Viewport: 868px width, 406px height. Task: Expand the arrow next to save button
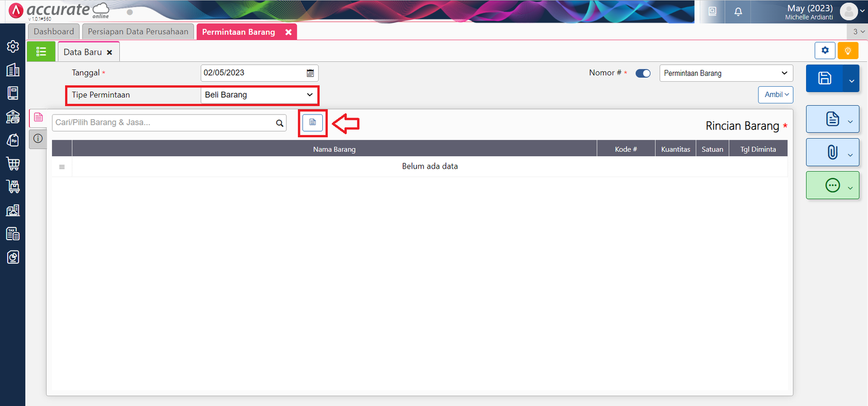(x=851, y=80)
